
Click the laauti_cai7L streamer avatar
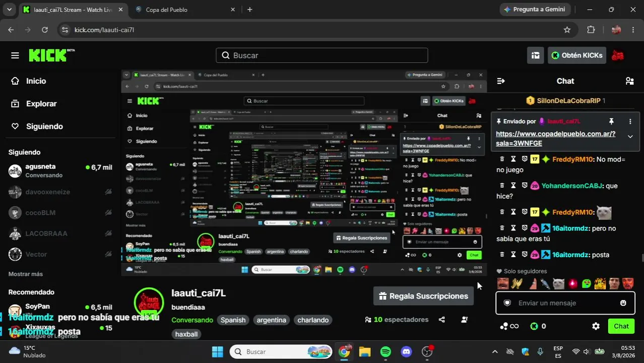coord(149,302)
